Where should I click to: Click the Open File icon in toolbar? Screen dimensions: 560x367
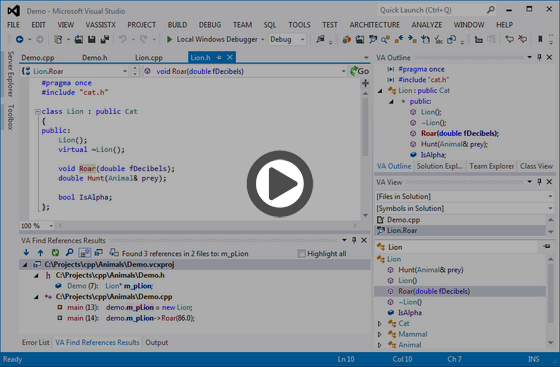click(x=79, y=39)
